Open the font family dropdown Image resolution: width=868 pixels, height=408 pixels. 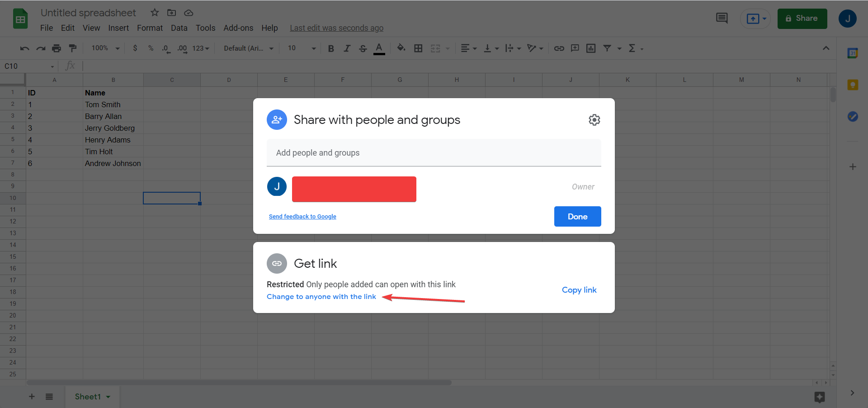pos(249,48)
